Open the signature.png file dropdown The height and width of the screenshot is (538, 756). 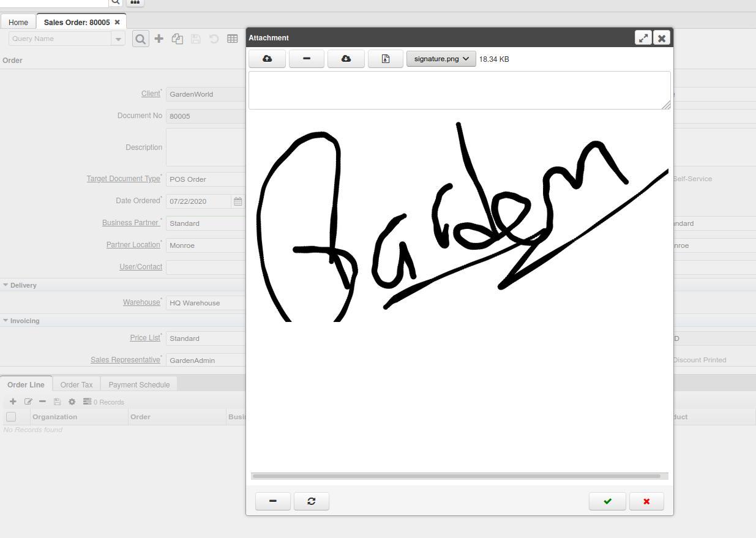click(441, 59)
